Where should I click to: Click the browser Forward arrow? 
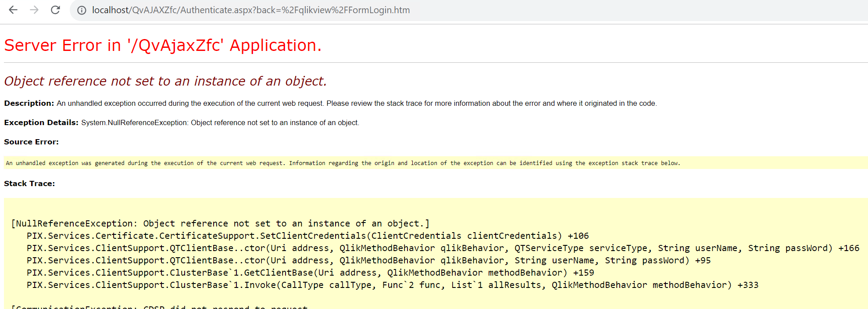click(x=34, y=10)
